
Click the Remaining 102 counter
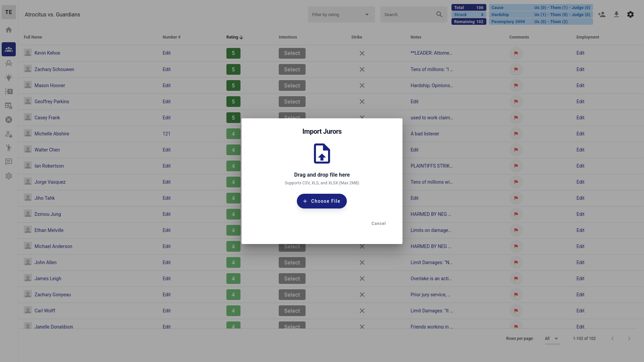469,21
